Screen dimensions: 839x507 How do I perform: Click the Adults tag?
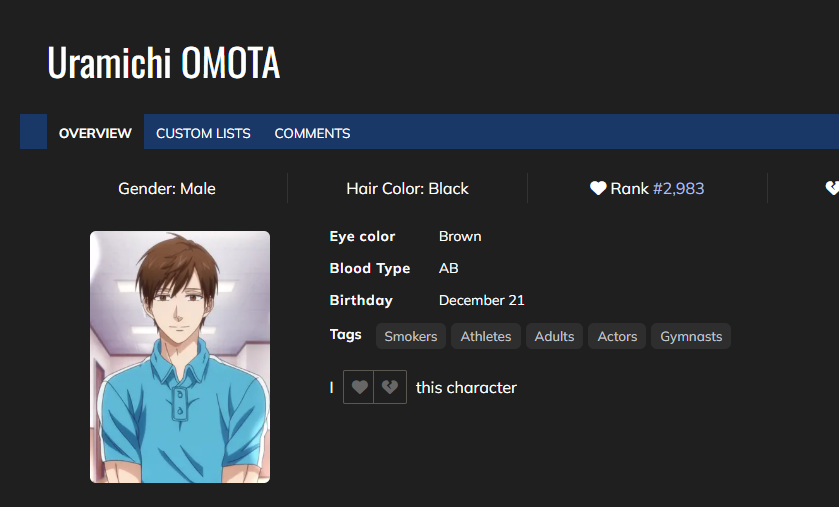(x=554, y=336)
